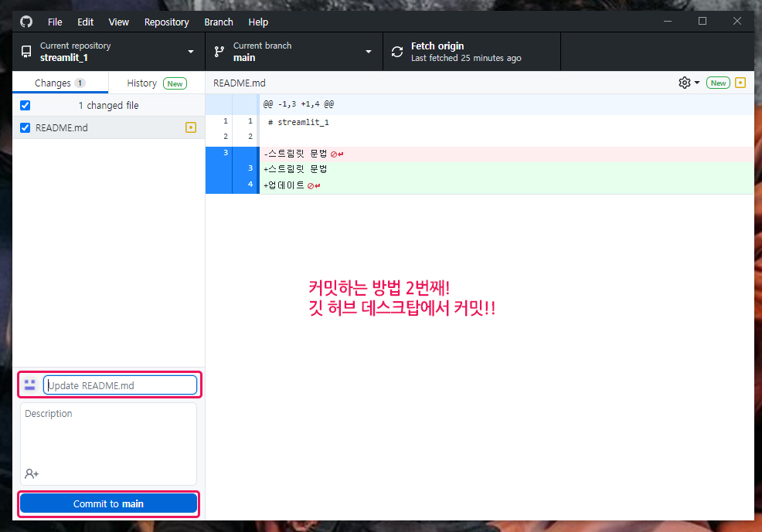Click the Commit to main button
This screenshot has height=532, width=762.
(108, 504)
